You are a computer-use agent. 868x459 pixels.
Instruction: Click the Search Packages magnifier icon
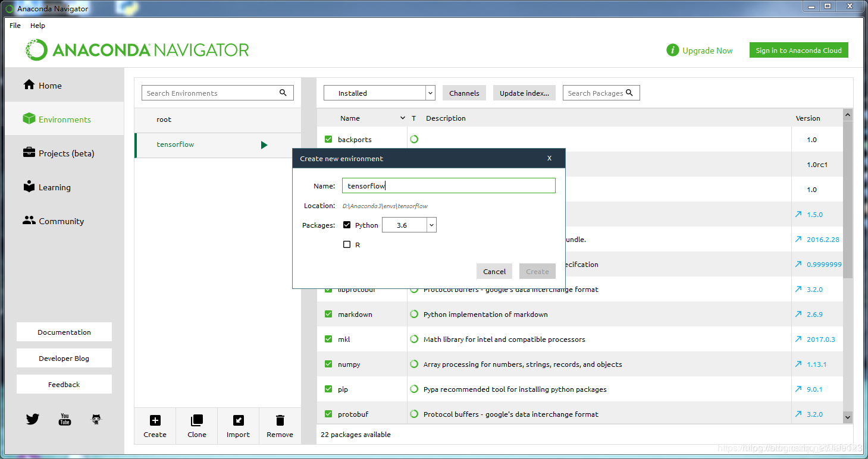click(x=629, y=92)
